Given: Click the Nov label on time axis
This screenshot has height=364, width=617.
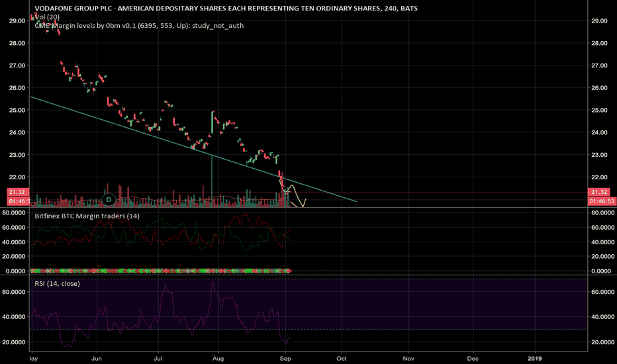Looking at the screenshot, I should click(x=408, y=359).
